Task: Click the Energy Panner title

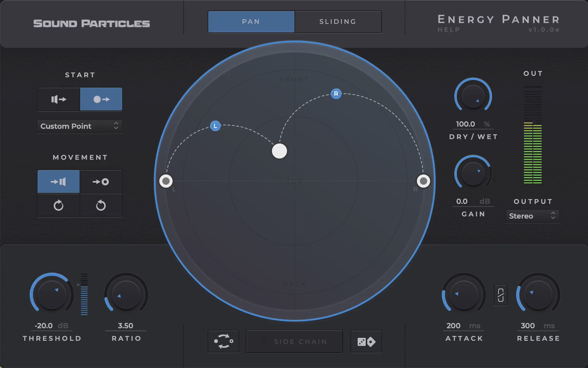Action: (499, 19)
